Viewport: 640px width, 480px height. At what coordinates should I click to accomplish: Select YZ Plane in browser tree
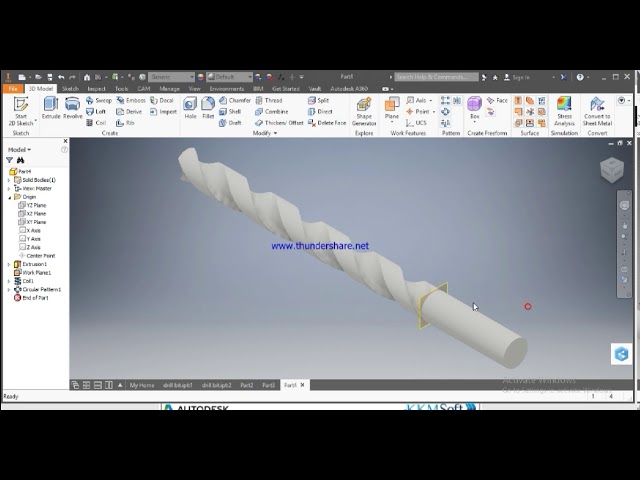[x=32, y=205]
